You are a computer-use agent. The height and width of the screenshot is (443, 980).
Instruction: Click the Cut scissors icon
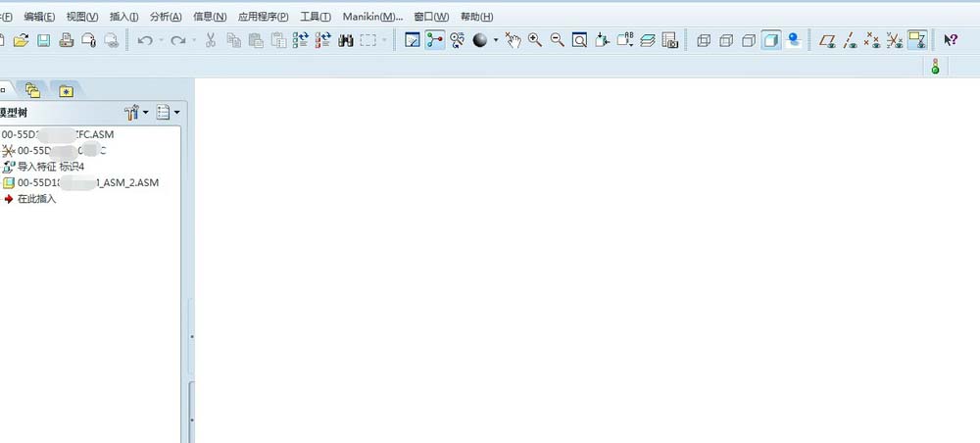(x=211, y=40)
